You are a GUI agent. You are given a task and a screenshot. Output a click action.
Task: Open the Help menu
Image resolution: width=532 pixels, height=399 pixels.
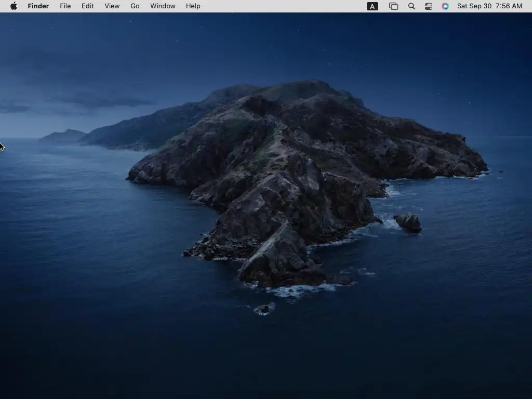193,6
